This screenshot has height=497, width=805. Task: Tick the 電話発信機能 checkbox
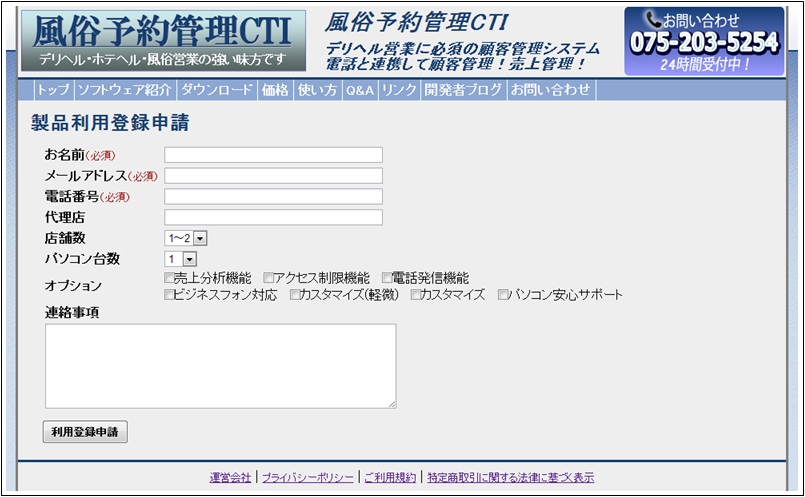[386, 278]
